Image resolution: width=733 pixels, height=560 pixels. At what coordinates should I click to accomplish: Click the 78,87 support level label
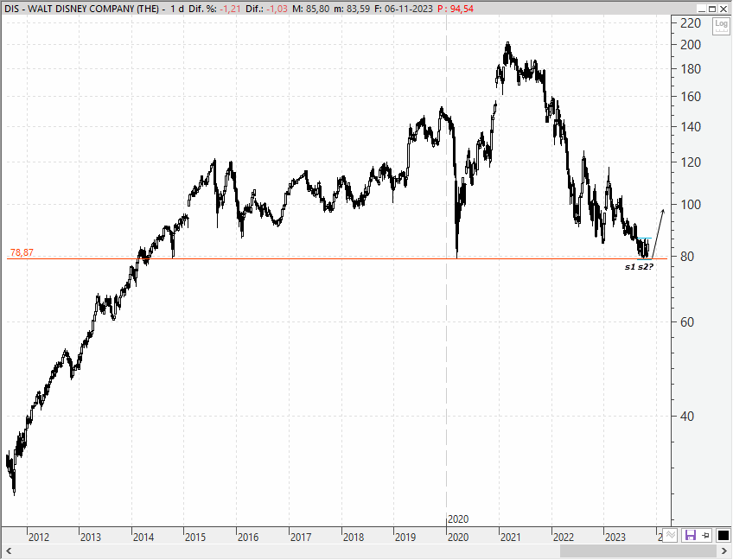point(22,253)
